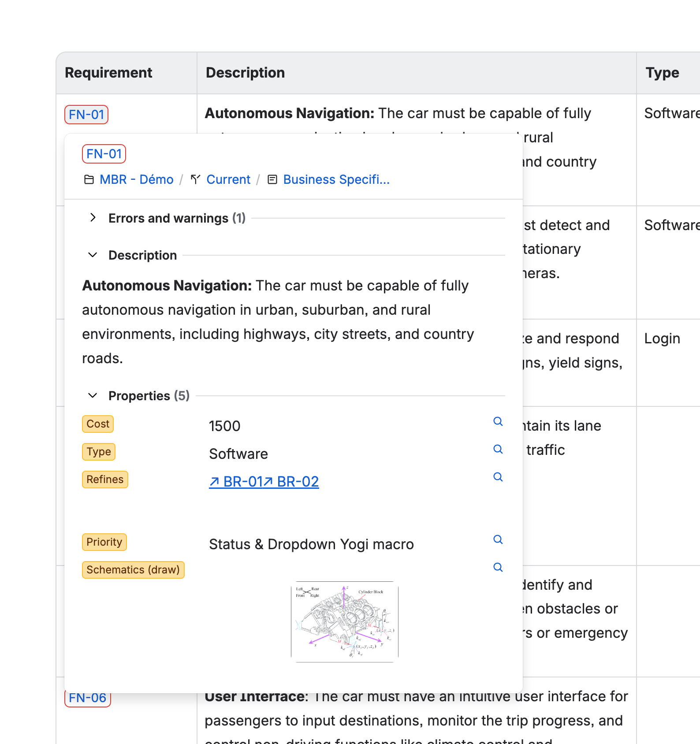Collapse the Properties section
Screen dimensions: 700x744
click(93, 395)
